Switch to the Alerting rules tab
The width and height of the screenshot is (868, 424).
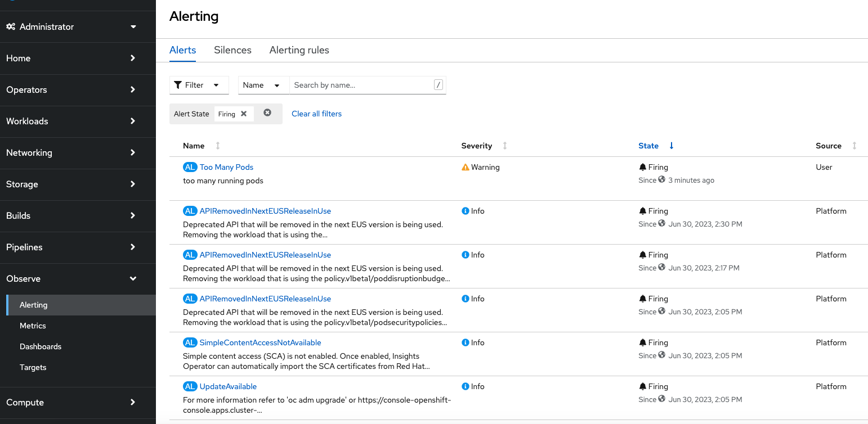point(299,50)
